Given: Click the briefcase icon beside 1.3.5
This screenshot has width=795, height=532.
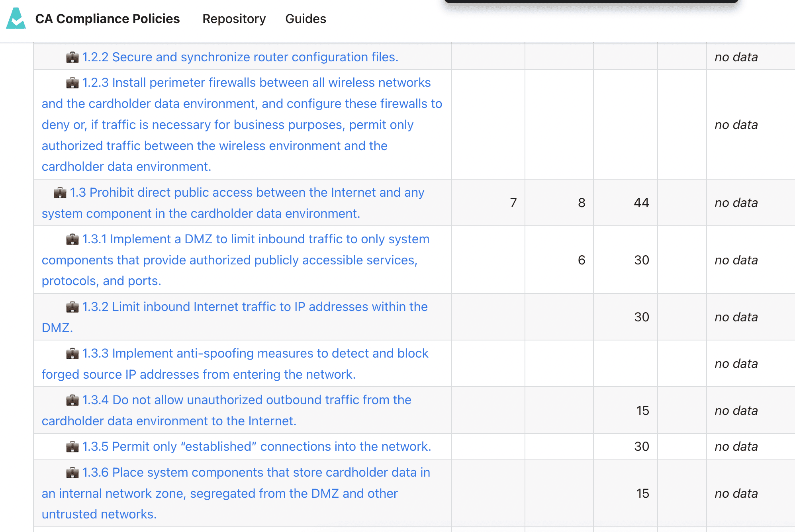Looking at the screenshot, I should coord(72,447).
